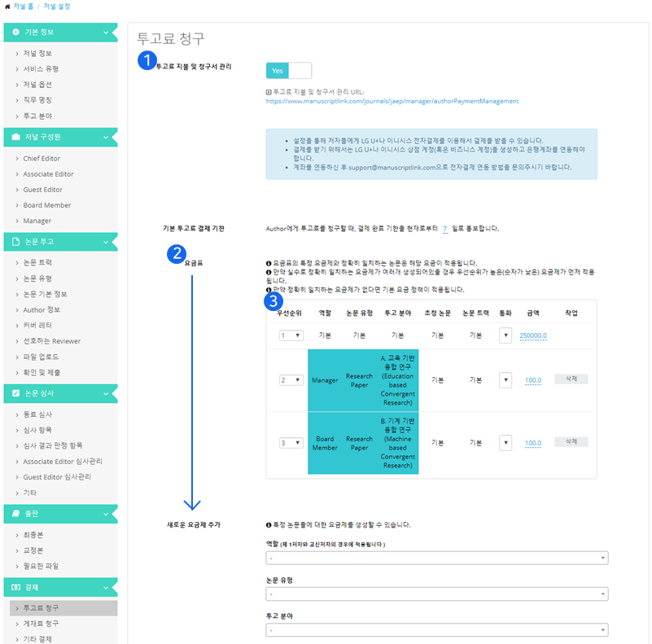Edit the payment deadline value 7
This screenshot has height=644, width=652.
tap(445, 229)
